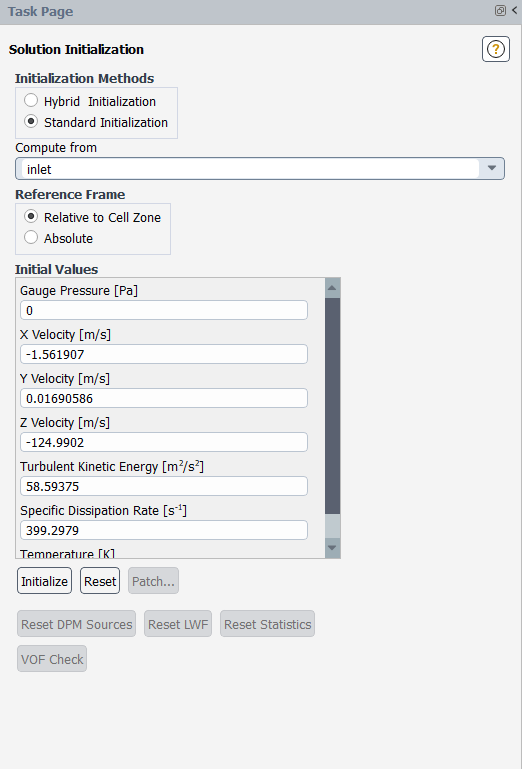Open the help question mark icon
The height and width of the screenshot is (769, 522).
[496, 49]
